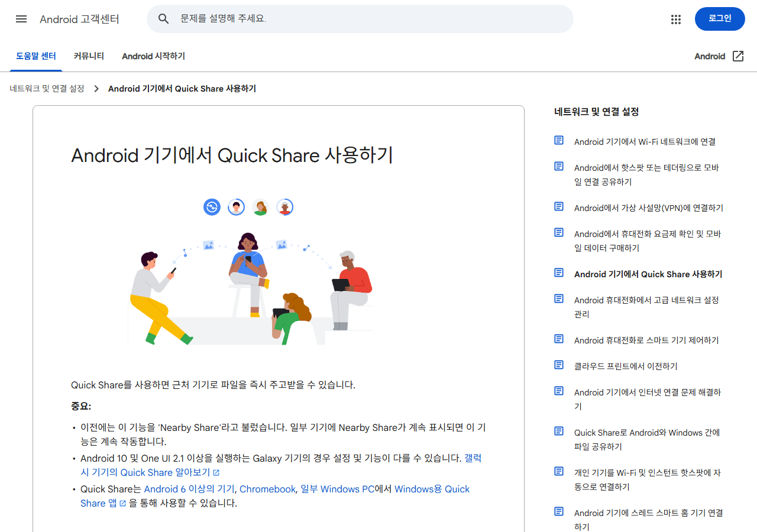Click the blue Quick Share sync icon in illustration

[212, 207]
